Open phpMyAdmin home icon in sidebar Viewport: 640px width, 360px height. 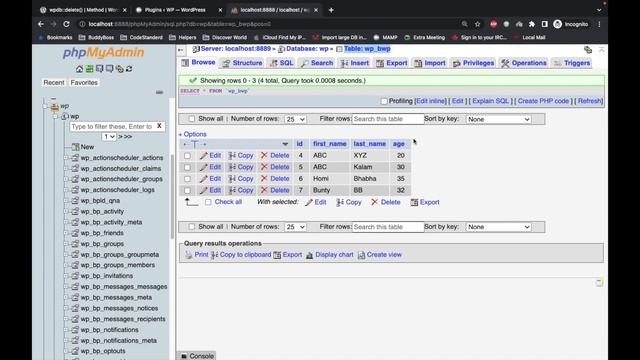[80, 69]
